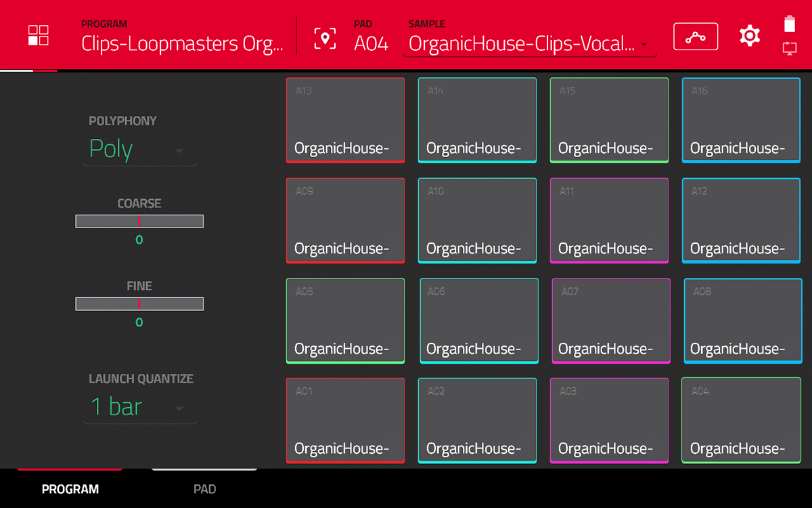Switch to the Pad tab
Viewport: 812px width, 508px height.
point(204,489)
